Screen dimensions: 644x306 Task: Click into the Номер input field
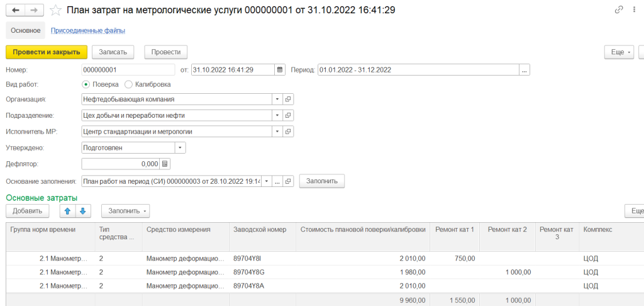pyautogui.click(x=128, y=70)
